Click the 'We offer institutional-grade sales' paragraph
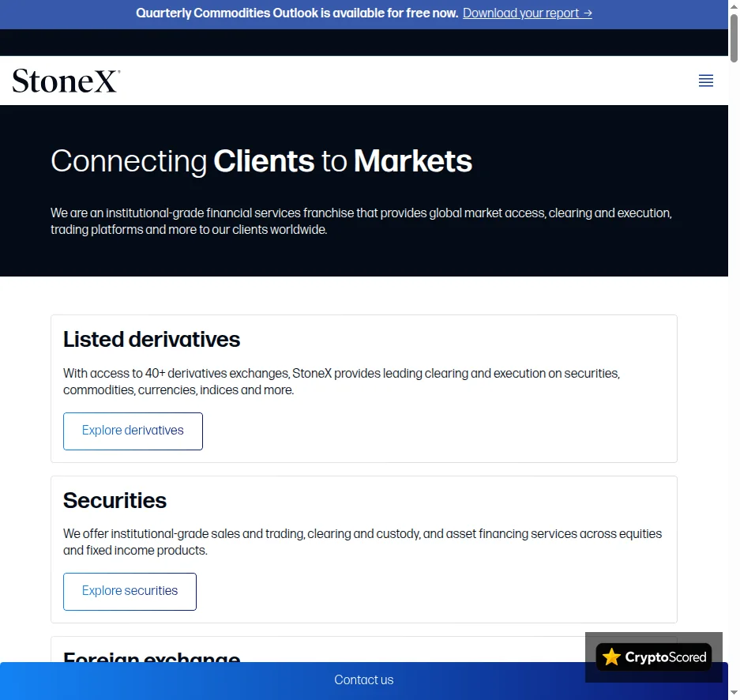 [x=362, y=542]
